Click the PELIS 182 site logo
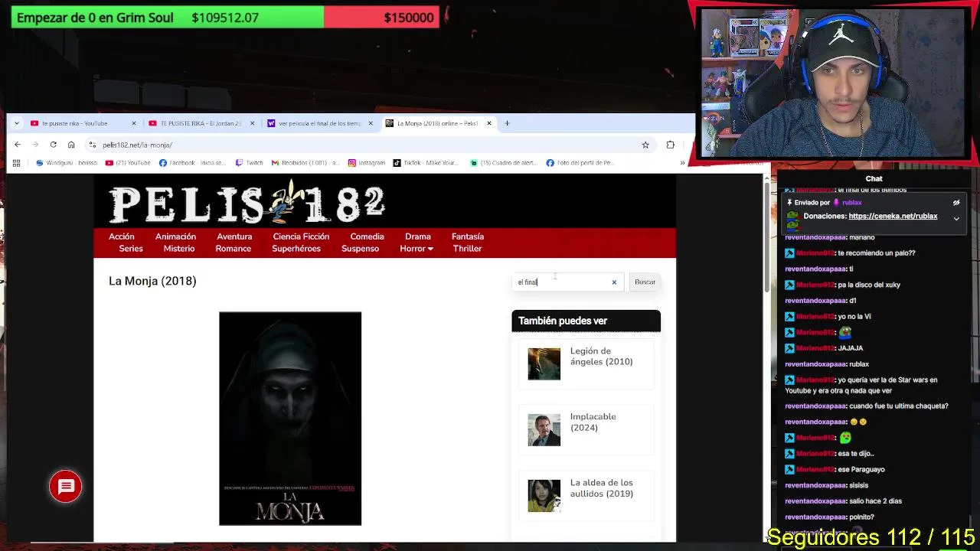 point(247,202)
